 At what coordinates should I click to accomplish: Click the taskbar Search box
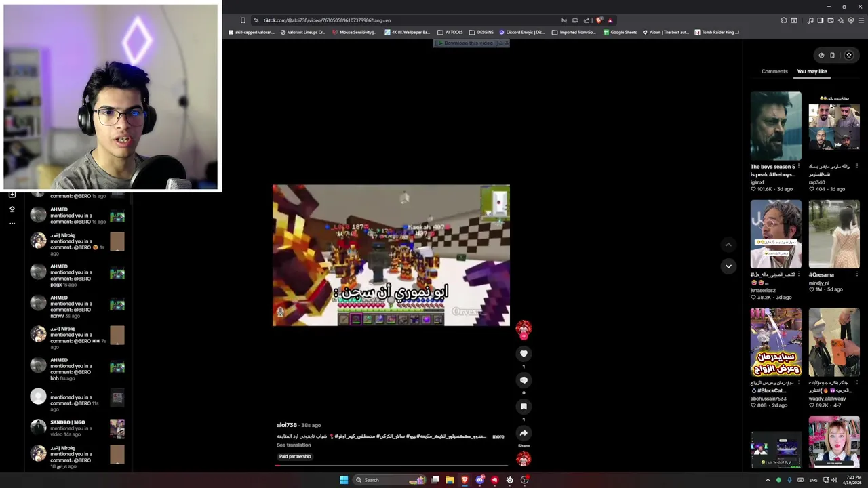coord(389,480)
